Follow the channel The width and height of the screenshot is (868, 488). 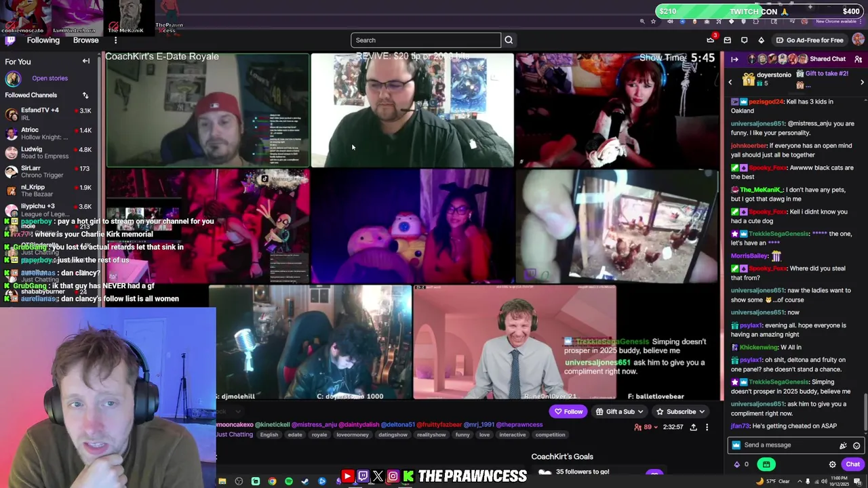point(568,411)
